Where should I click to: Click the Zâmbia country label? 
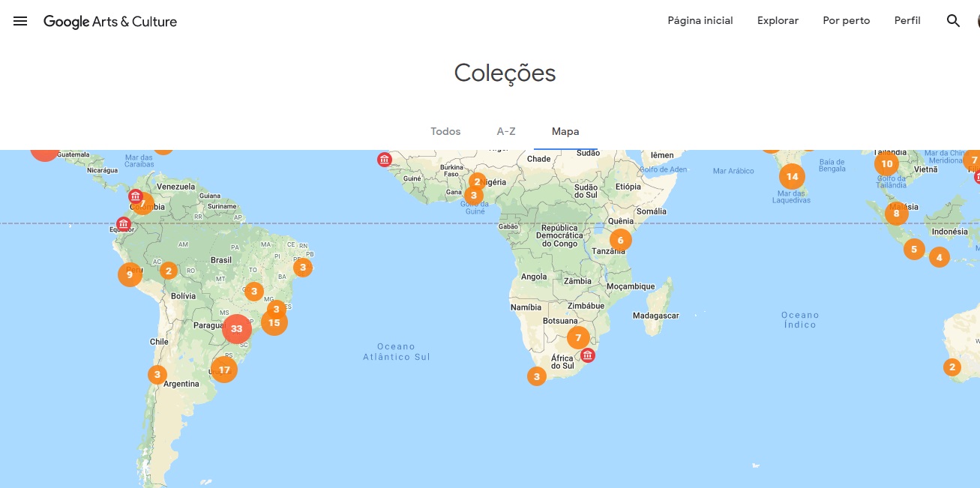[x=578, y=281]
